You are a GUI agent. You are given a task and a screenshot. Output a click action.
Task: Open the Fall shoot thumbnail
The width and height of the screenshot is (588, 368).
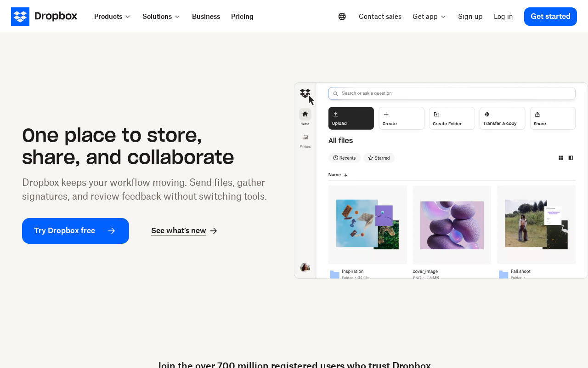(537, 225)
